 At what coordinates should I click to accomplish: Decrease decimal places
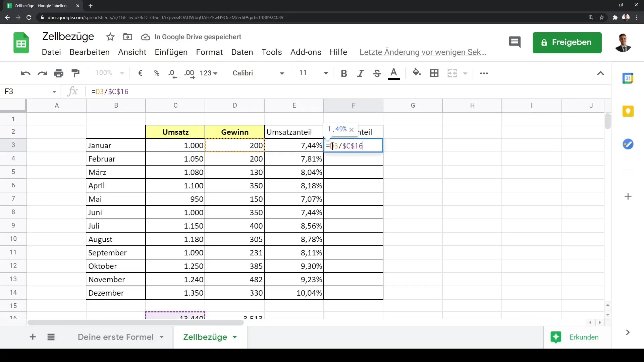pos(173,73)
